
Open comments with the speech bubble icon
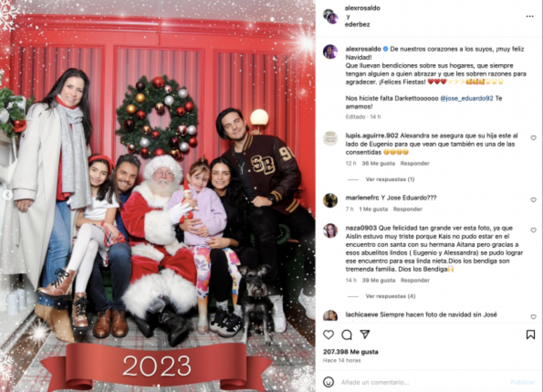click(347, 334)
